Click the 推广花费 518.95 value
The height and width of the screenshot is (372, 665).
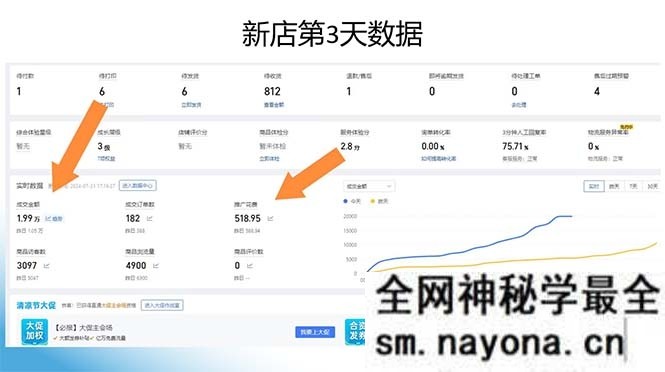[247, 218]
